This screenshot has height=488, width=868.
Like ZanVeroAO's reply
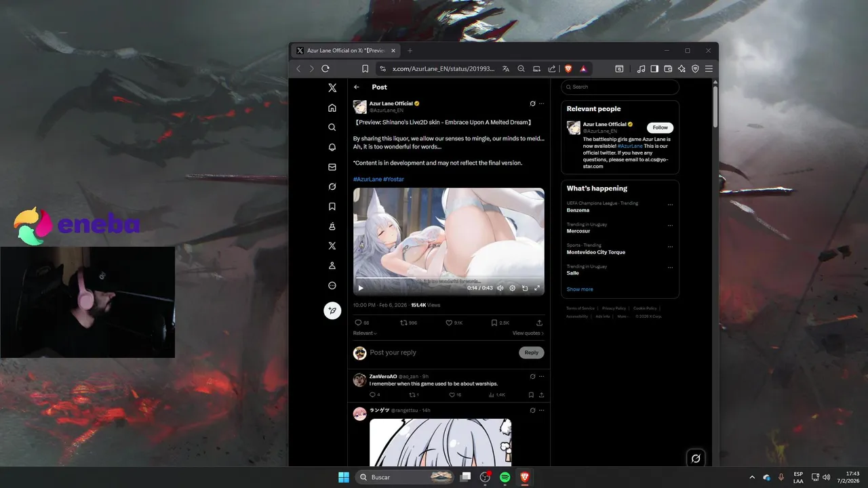click(x=455, y=394)
